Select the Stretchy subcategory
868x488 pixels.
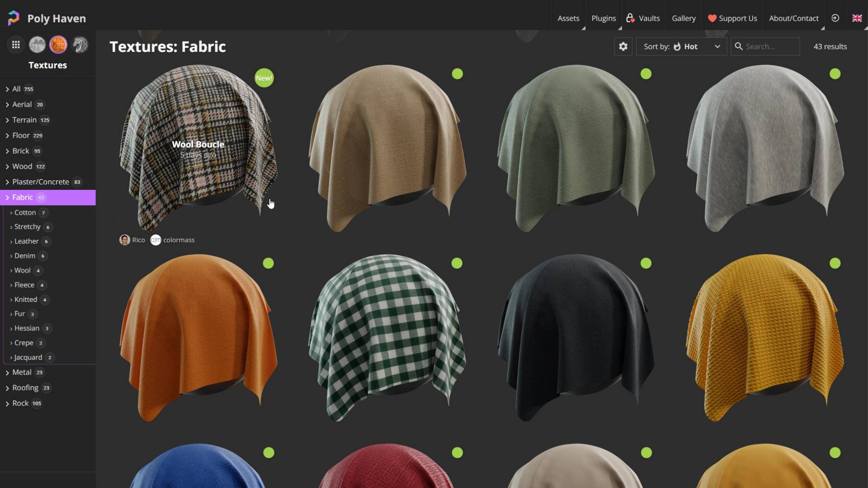[31, 227]
